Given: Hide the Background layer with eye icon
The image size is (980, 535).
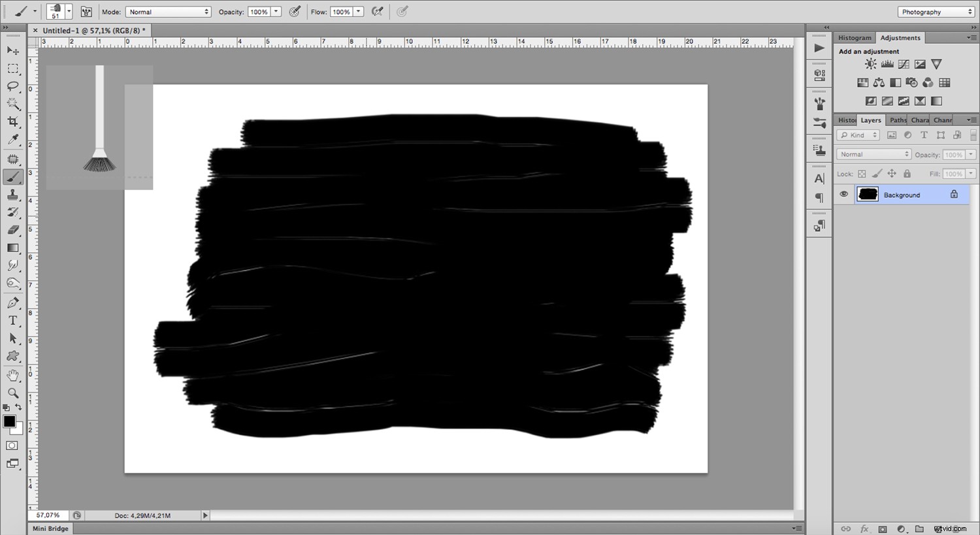Looking at the screenshot, I should coord(843,195).
